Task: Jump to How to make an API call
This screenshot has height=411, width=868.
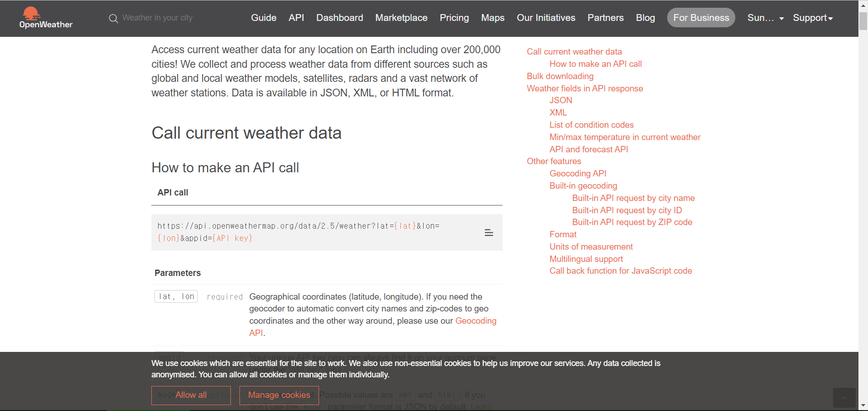Action: pos(595,64)
